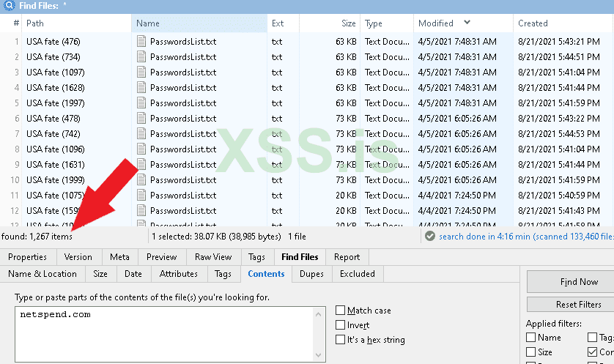Open the Tags filter tab beside Attributes
This screenshot has height=364, width=614.
click(x=223, y=274)
